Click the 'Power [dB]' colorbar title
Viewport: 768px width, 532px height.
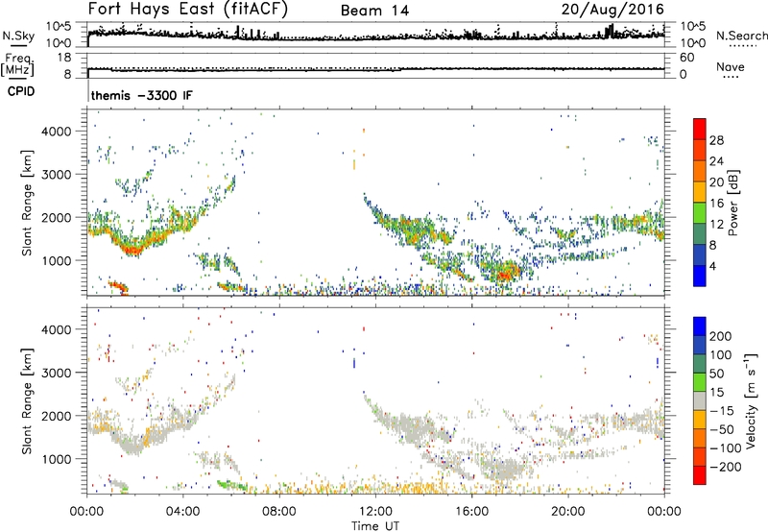[x=733, y=203]
